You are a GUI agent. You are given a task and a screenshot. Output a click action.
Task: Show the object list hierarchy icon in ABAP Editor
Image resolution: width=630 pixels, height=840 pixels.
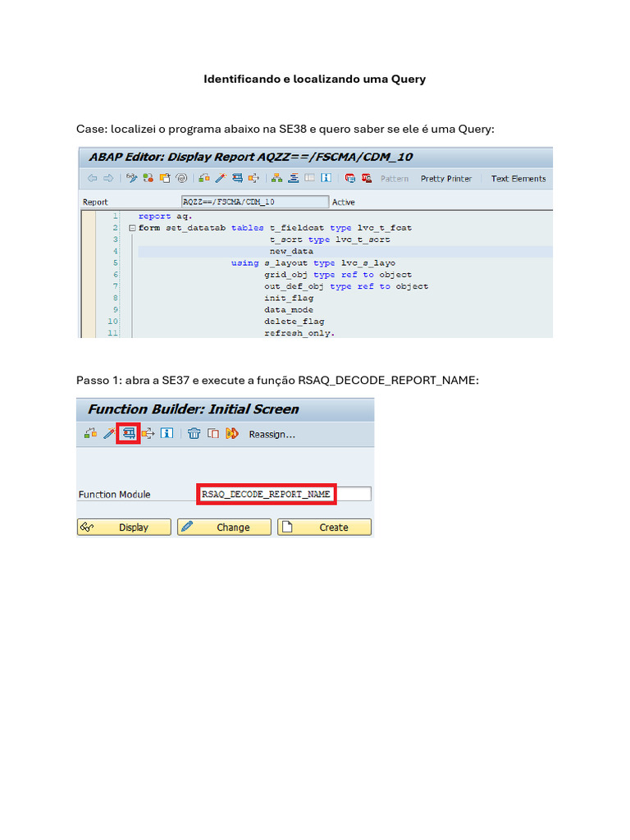point(277,178)
